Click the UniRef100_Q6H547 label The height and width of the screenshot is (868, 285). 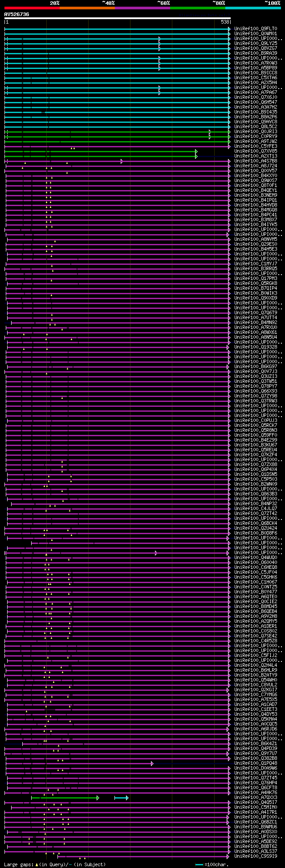[256, 102]
